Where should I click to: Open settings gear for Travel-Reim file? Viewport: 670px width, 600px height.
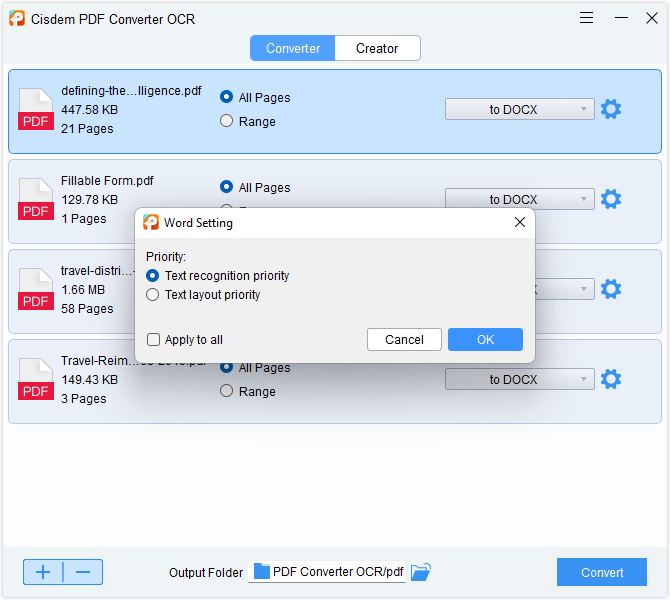tap(611, 379)
